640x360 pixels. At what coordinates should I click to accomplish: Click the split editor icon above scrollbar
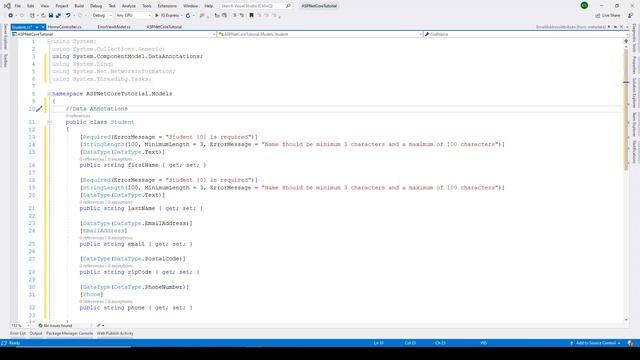[x=626, y=41]
